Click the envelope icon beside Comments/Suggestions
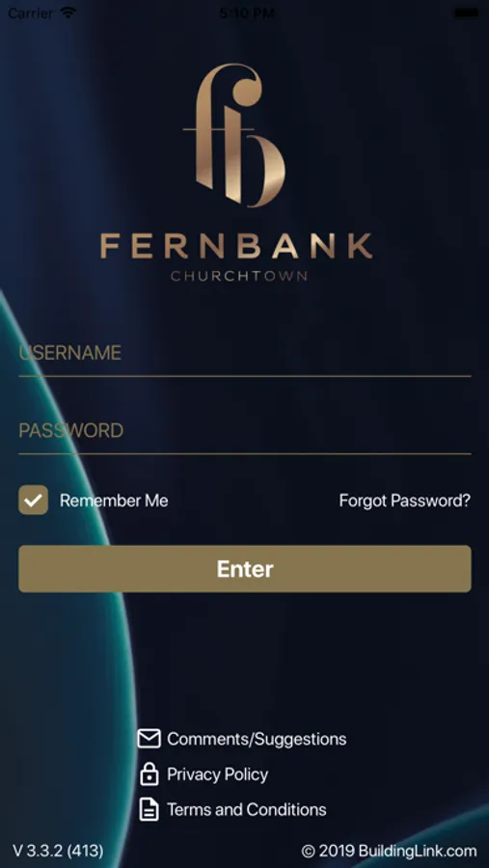The width and height of the screenshot is (489, 868). pyautogui.click(x=149, y=739)
